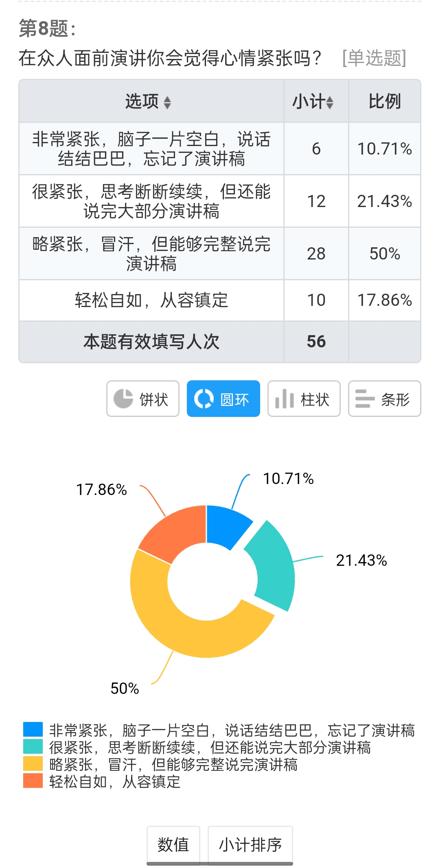Click the 比例 column header
The image size is (436, 868).
pos(384,101)
